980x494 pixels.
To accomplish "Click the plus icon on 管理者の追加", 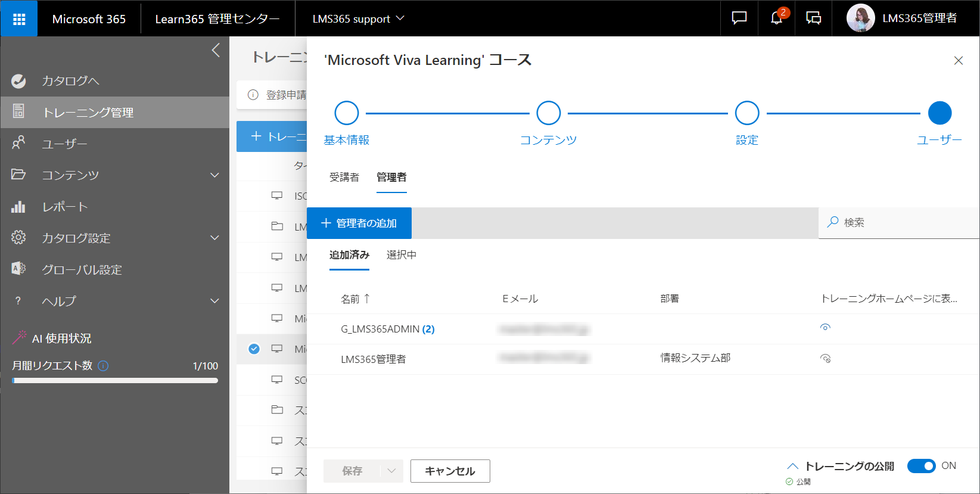I will coord(326,223).
